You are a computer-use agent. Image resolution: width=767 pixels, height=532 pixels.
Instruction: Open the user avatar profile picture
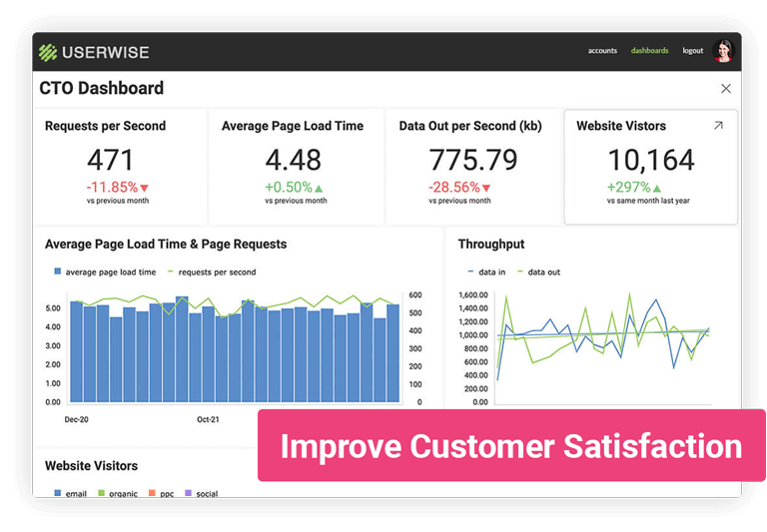(723, 51)
